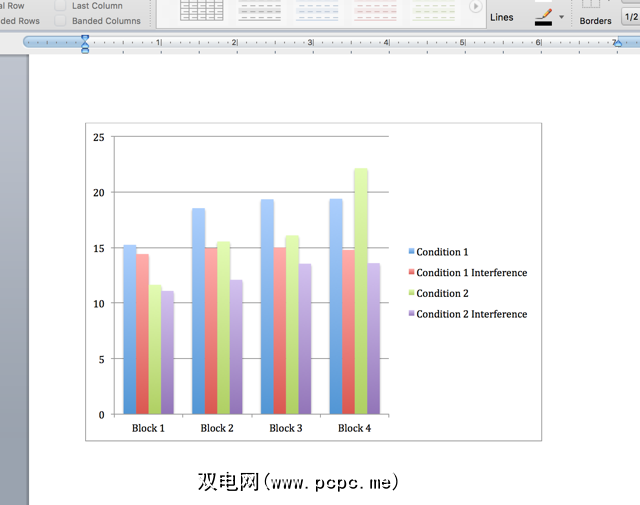
Task: Toggle the Last Column checkbox
Action: point(60,6)
